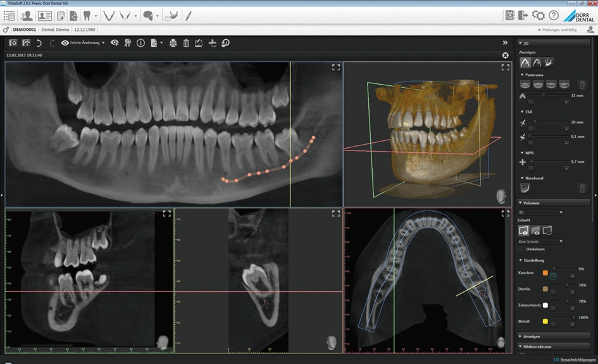The width and height of the screenshot is (598, 364).
Task: Expand the collapsed Anzeigen section
Action: click(x=554, y=337)
